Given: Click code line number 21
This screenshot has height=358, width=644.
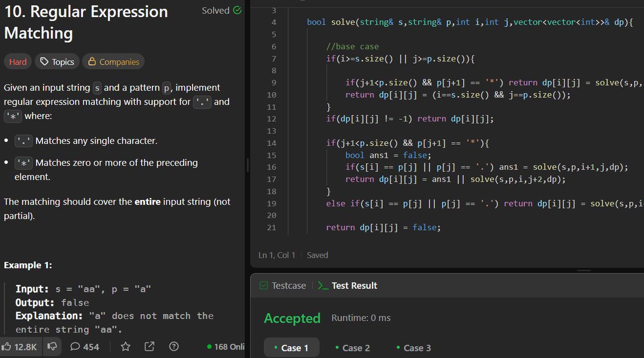Looking at the screenshot, I should pyautogui.click(x=271, y=228).
